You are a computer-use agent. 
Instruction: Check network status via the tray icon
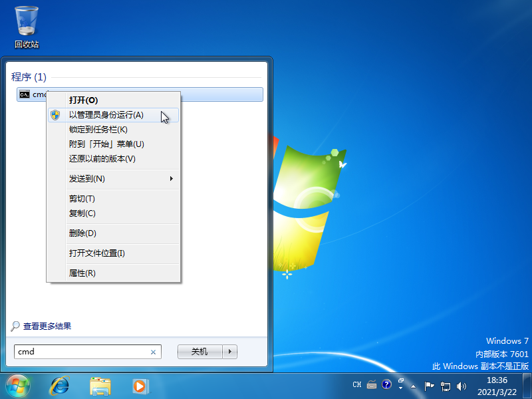point(444,386)
